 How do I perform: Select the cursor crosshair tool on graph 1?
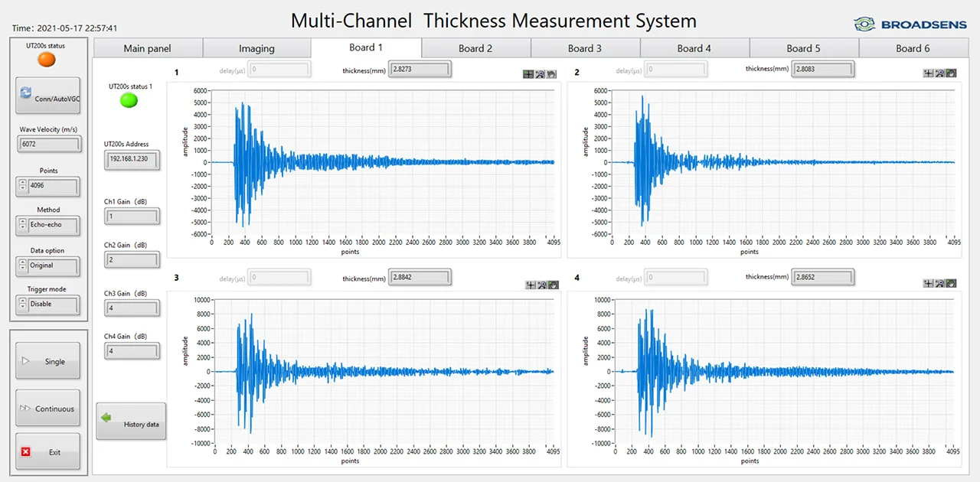(x=528, y=74)
